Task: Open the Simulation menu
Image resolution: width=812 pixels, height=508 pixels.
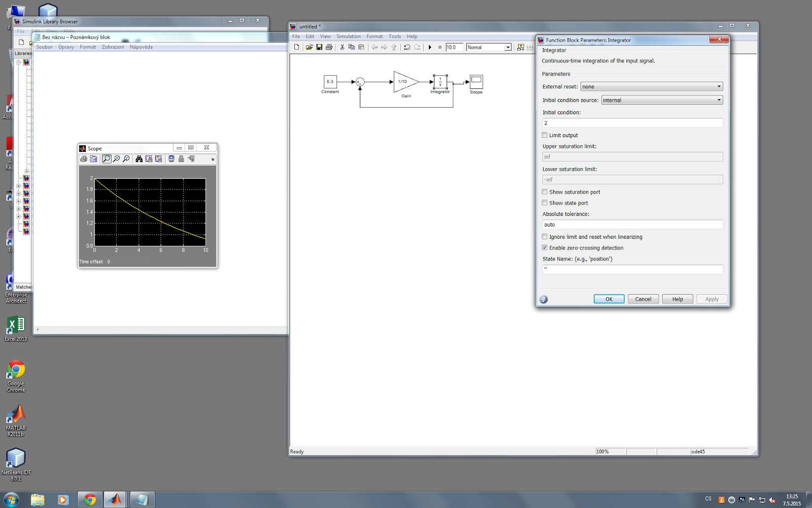Action: tap(348, 37)
